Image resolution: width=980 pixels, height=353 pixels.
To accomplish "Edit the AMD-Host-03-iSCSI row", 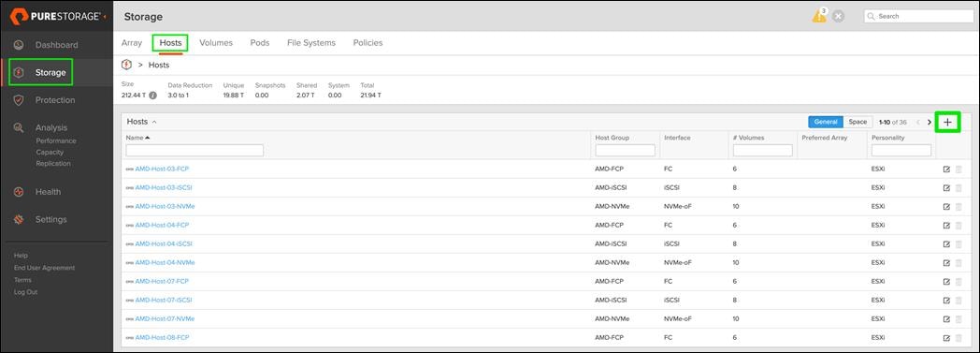I will (x=946, y=188).
